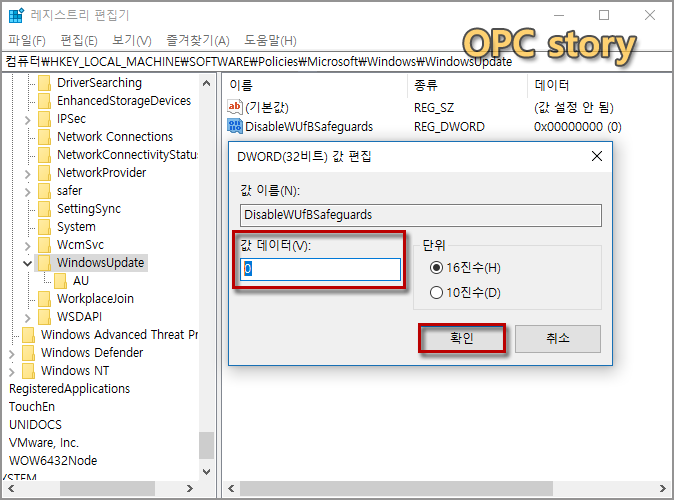Click values pane scroll right arrow
Screen dimensions: 674x500
(x=662, y=488)
